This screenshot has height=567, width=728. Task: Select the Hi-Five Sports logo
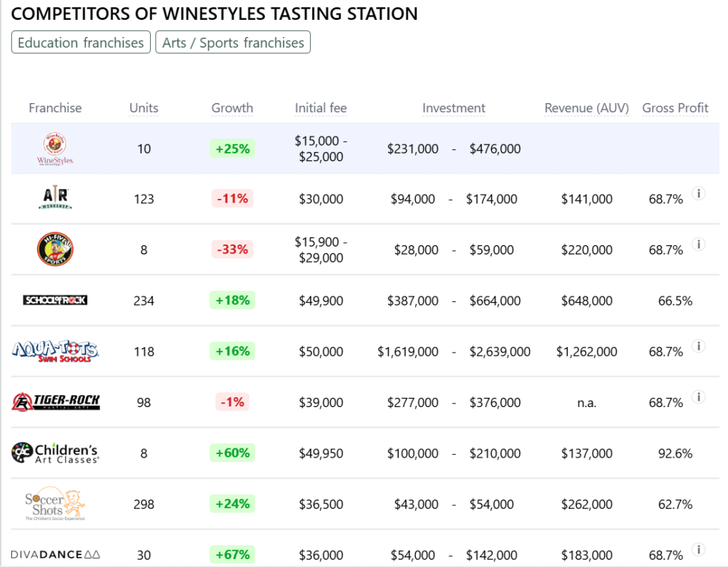pos(55,249)
